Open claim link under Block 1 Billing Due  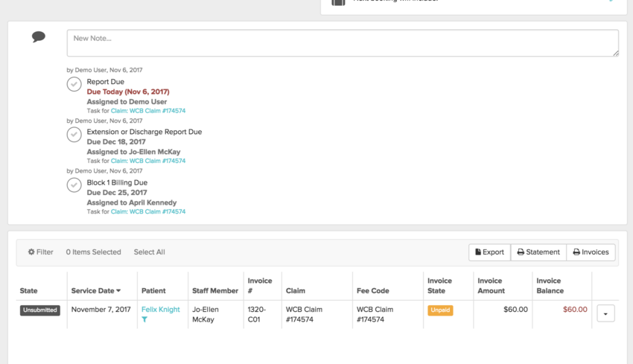point(148,211)
